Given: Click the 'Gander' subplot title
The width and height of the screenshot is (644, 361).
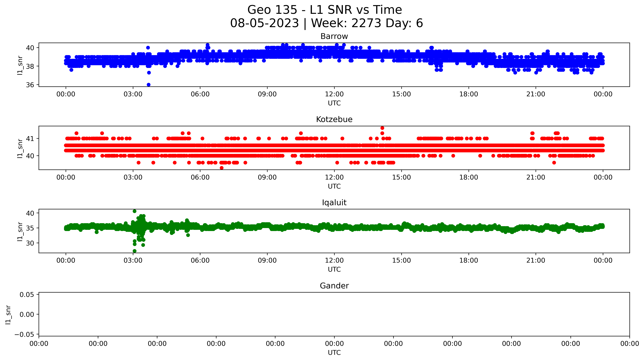Looking at the screenshot, I should (x=334, y=286).
